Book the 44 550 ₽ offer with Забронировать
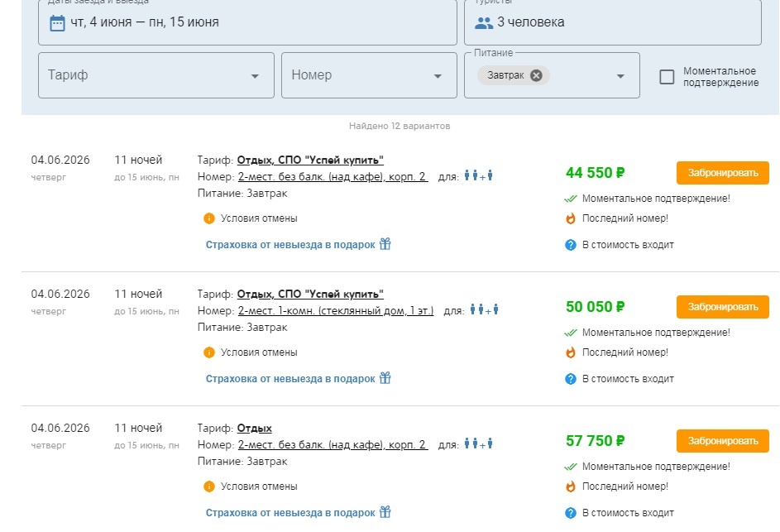The image size is (780, 532). tap(722, 173)
